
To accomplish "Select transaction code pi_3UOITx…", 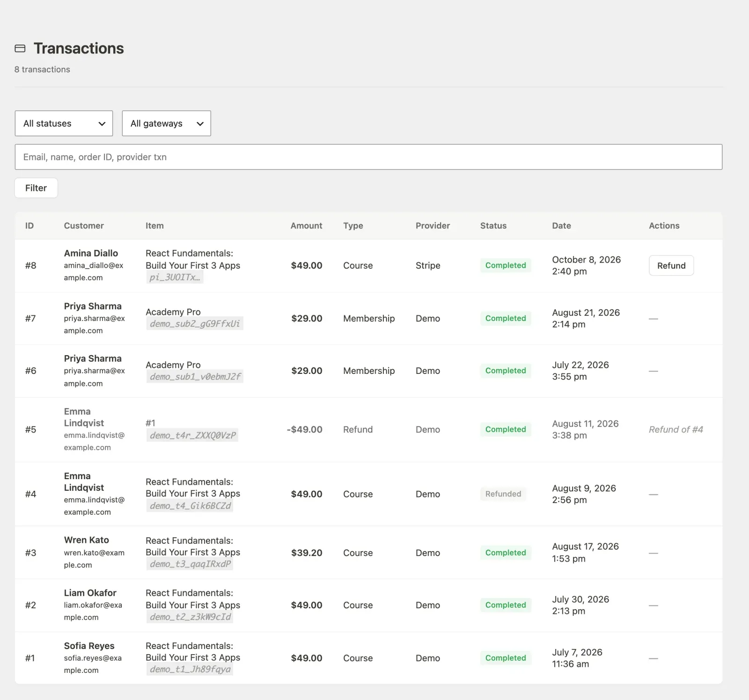I will pos(175,277).
